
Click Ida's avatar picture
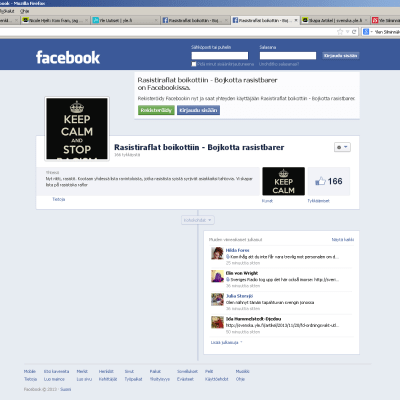point(217,322)
